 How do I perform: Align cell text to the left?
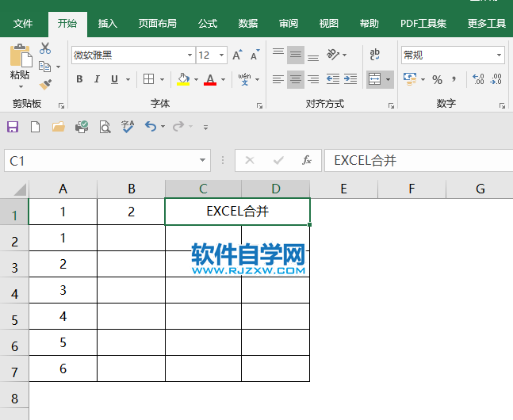pyautogui.click(x=278, y=79)
